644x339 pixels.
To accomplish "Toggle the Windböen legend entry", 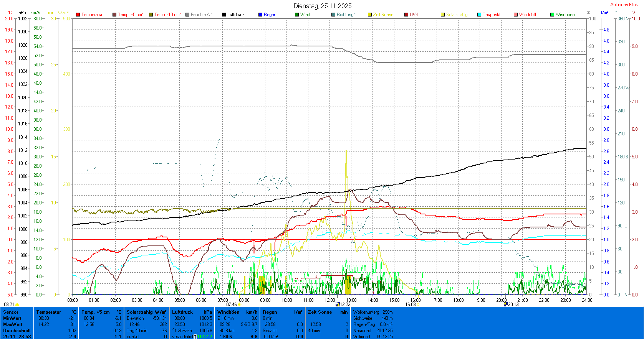I will click(565, 15).
